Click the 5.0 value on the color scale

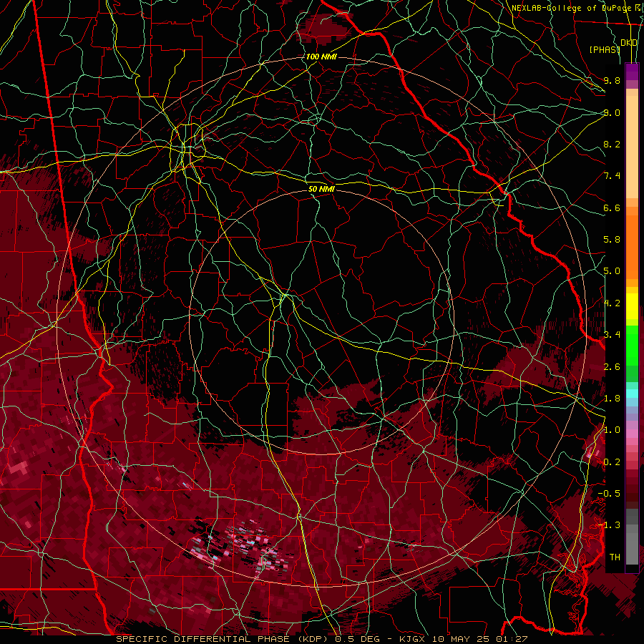click(612, 271)
